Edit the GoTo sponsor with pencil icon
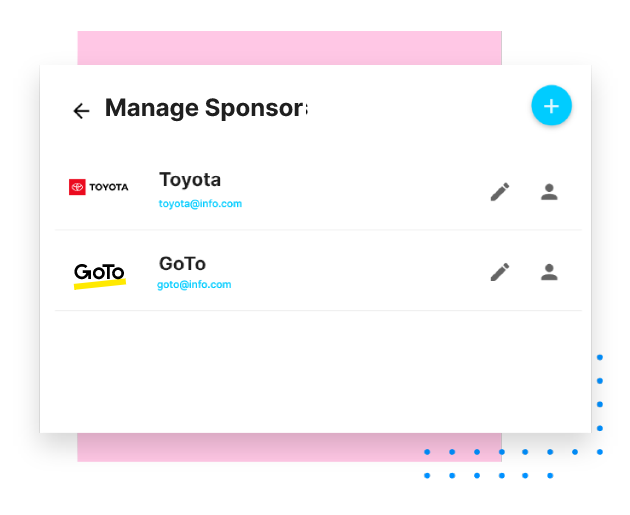The image size is (630, 515). tap(500, 271)
